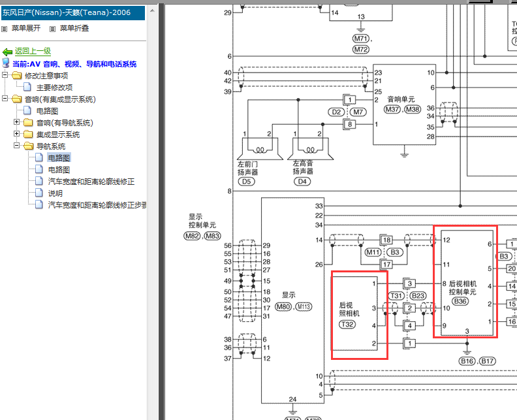Click the 修改注意事项 folder icon
517x420 pixels.
[x=16, y=76]
